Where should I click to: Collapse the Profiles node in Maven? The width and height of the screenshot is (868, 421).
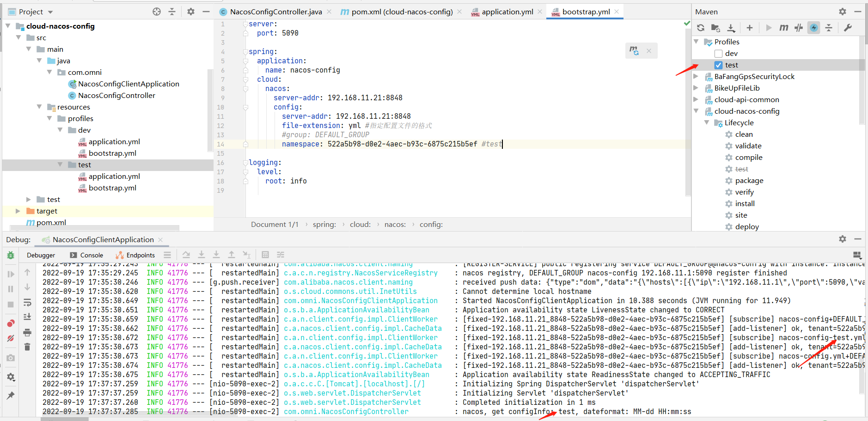[697, 42]
